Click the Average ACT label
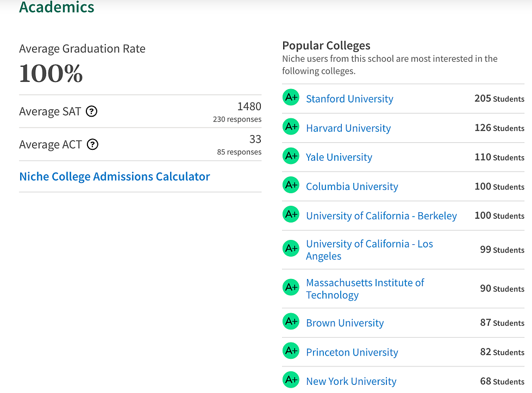 click(x=51, y=145)
